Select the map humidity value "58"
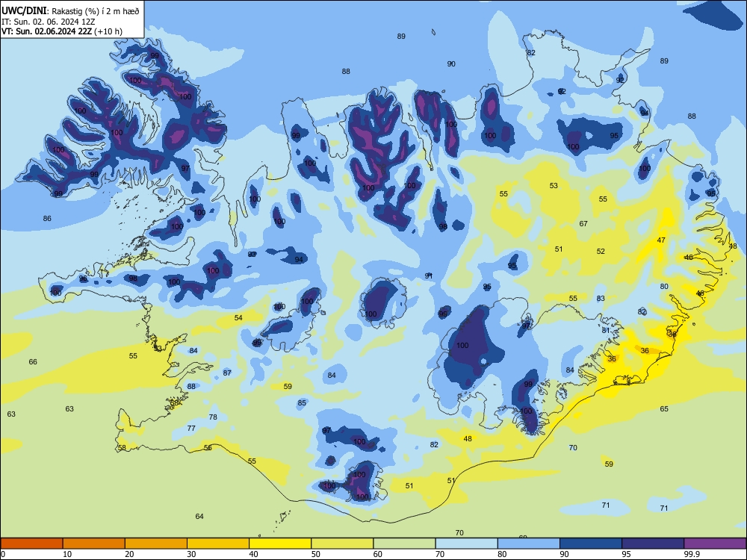 click(x=122, y=447)
